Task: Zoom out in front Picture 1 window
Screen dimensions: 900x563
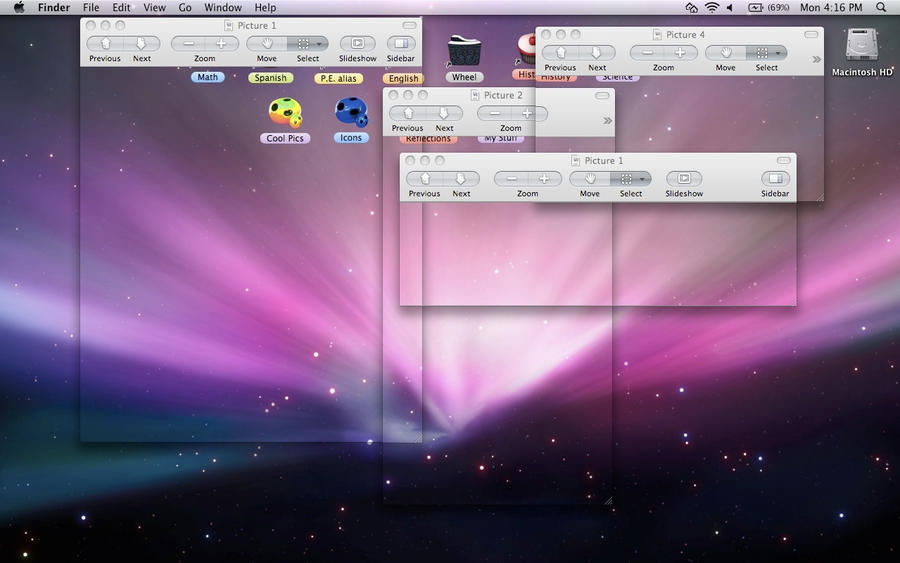Action: 511,179
